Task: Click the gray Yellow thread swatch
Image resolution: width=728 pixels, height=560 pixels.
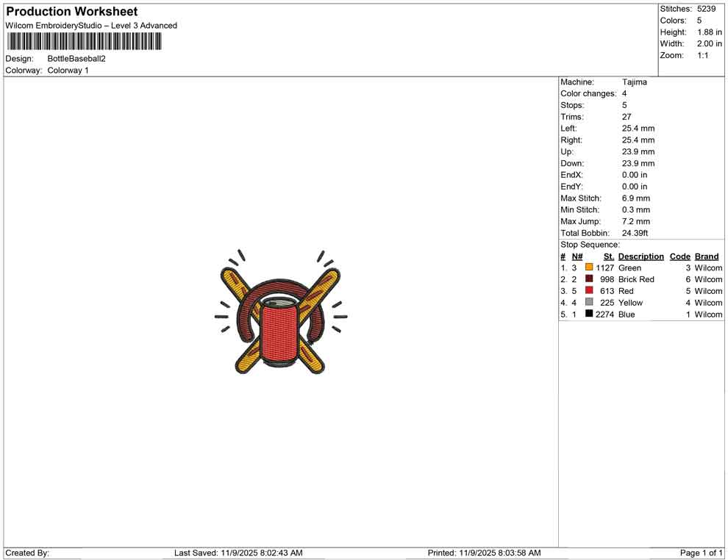Action: click(589, 302)
